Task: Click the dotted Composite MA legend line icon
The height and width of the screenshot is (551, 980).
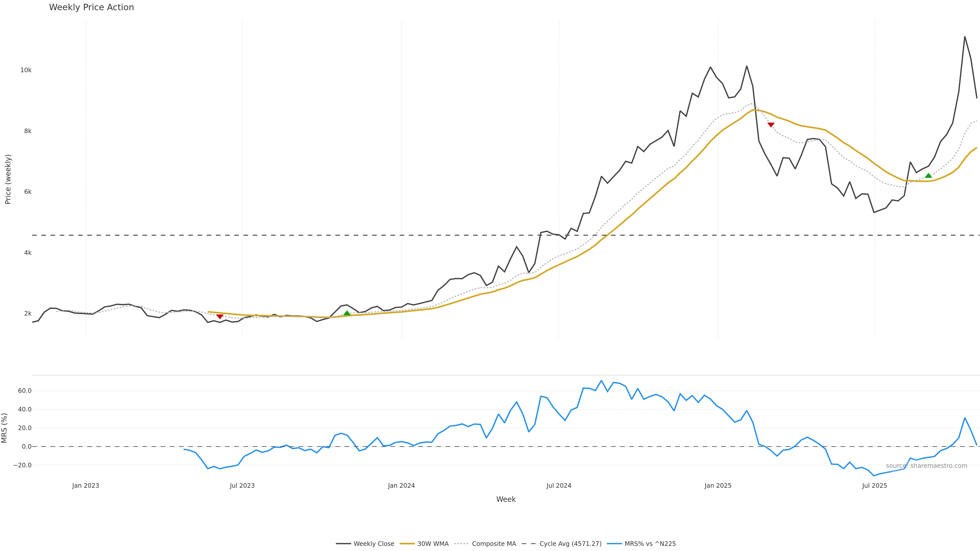Action: [461, 544]
